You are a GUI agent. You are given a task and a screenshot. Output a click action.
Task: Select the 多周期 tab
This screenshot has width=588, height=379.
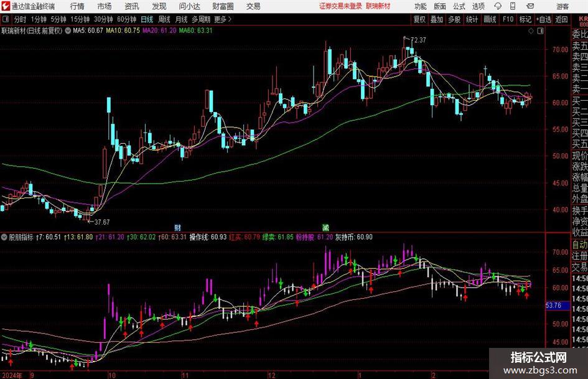click(201, 19)
